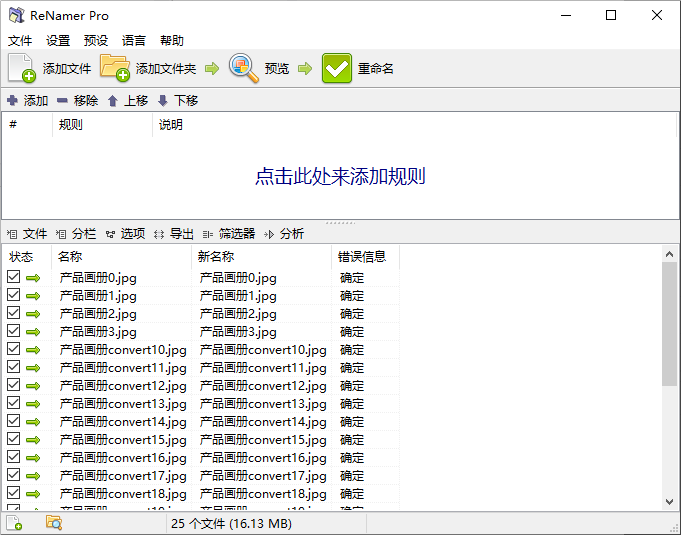Click green arrow status icon for 产品画册convert10.jpg
The image size is (681, 535).
click(x=33, y=350)
